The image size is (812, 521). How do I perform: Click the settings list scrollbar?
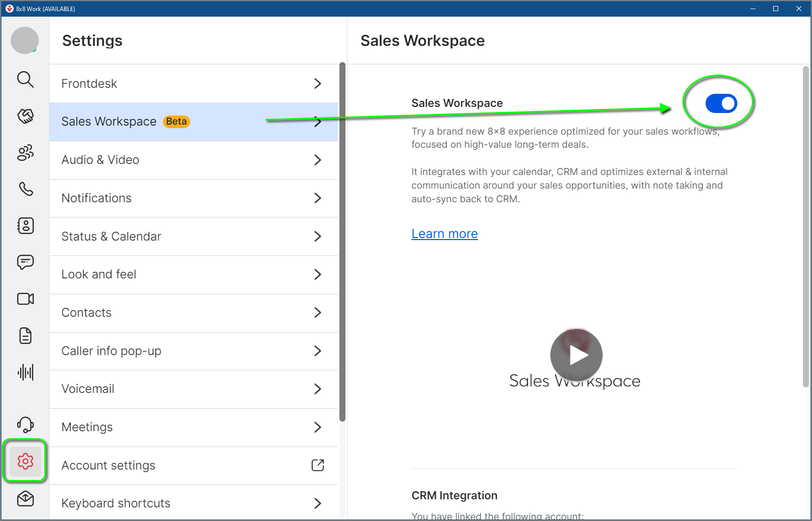click(342, 242)
